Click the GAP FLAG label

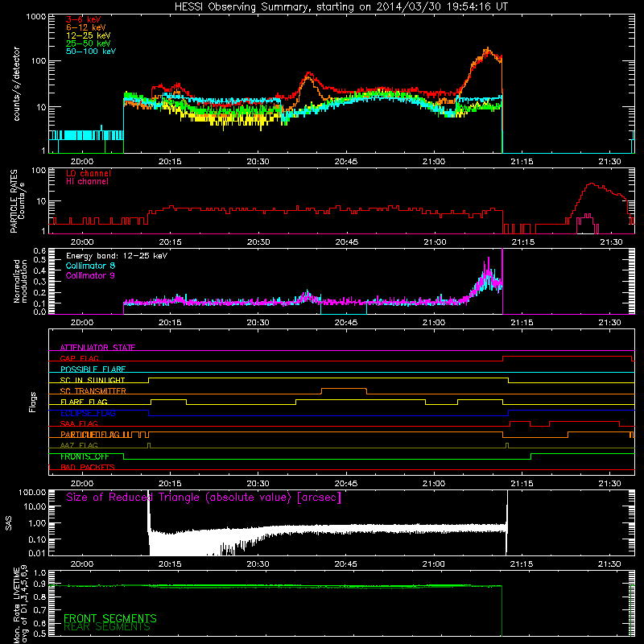pyautogui.click(x=79, y=358)
